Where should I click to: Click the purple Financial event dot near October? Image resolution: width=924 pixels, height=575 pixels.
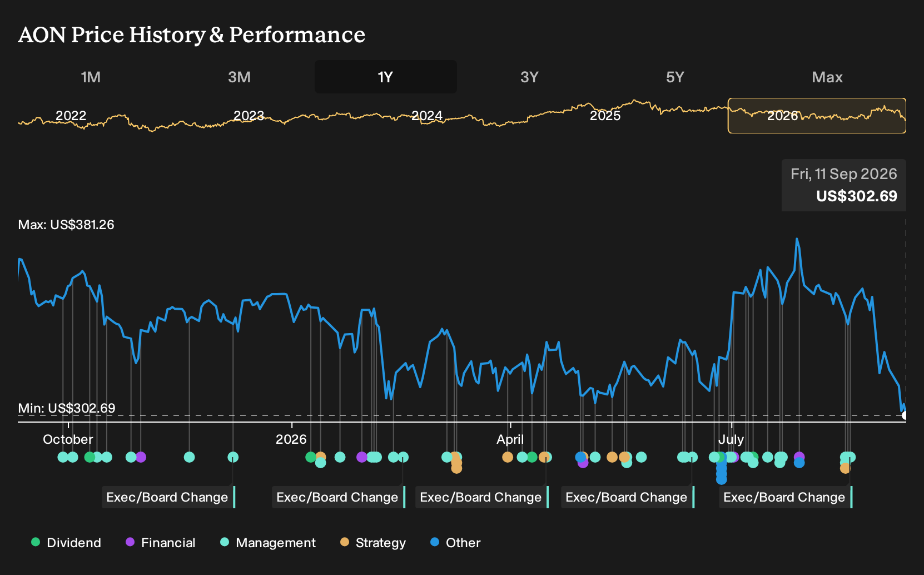pos(141,457)
